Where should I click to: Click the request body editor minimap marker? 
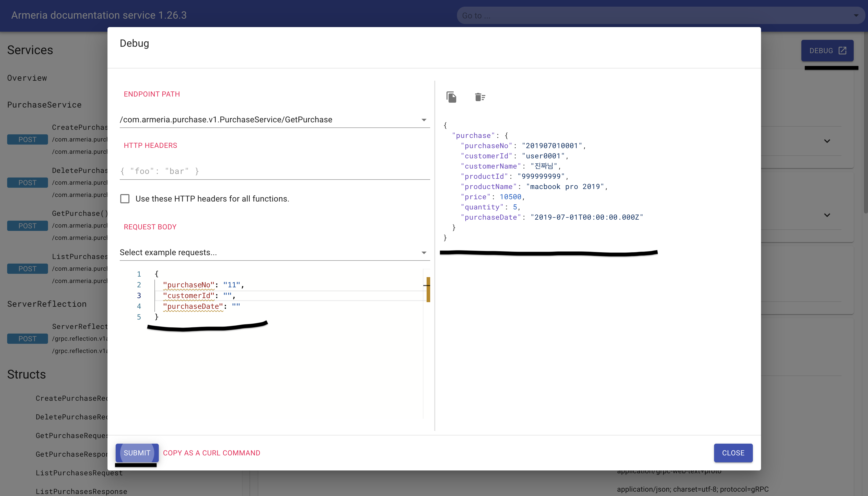[x=428, y=289]
